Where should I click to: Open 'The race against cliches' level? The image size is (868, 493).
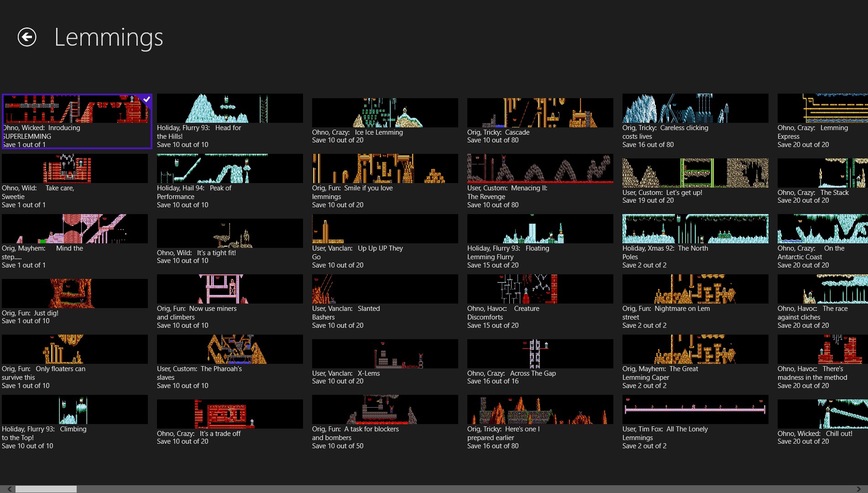tap(823, 302)
